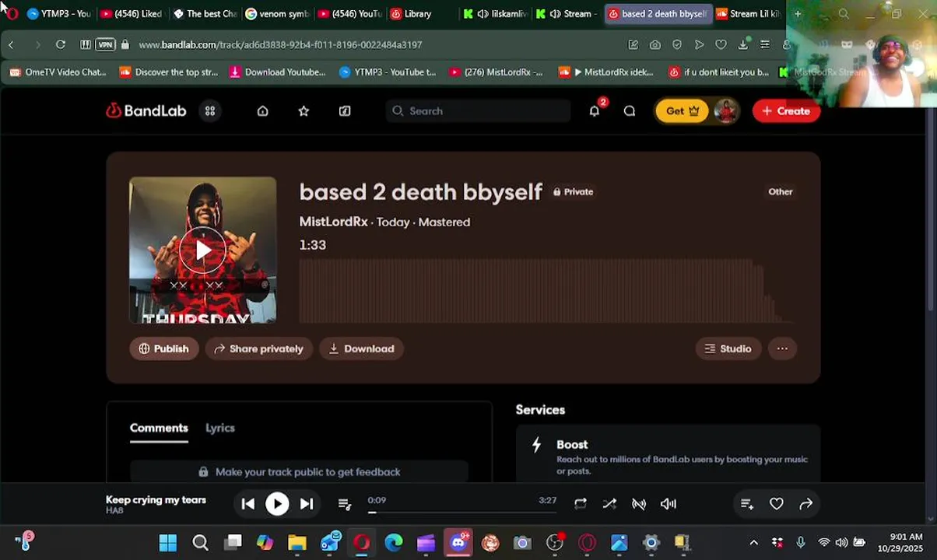Take a snapshot with the Opera camera icon
This screenshot has height=560, width=937.
(x=655, y=44)
